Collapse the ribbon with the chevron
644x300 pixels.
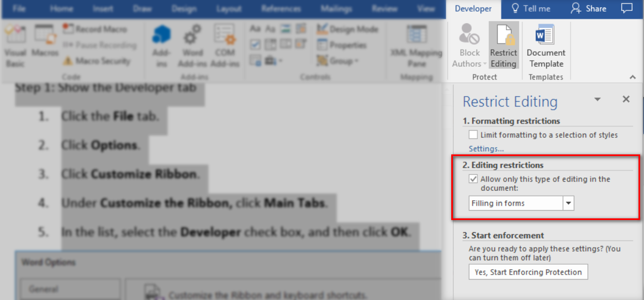tap(632, 77)
